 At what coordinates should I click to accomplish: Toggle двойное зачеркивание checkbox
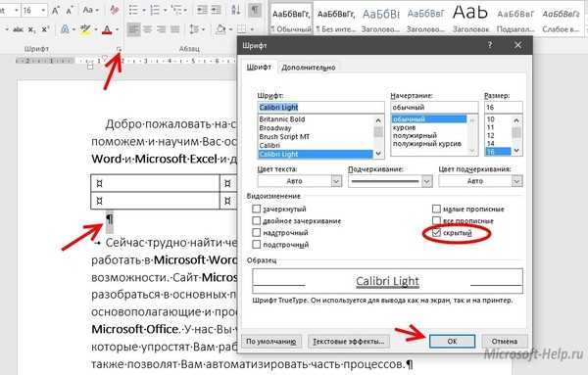coord(256,220)
